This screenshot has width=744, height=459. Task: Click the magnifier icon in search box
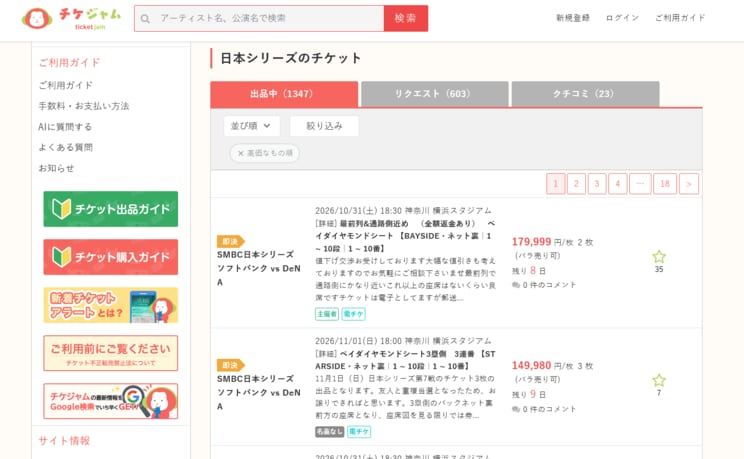[x=145, y=19]
